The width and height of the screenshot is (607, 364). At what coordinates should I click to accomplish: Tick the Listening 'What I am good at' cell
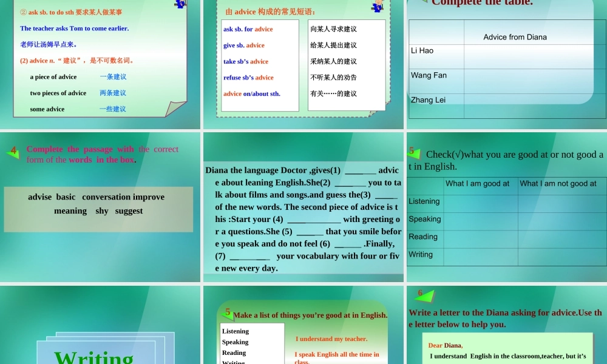pos(480,201)
